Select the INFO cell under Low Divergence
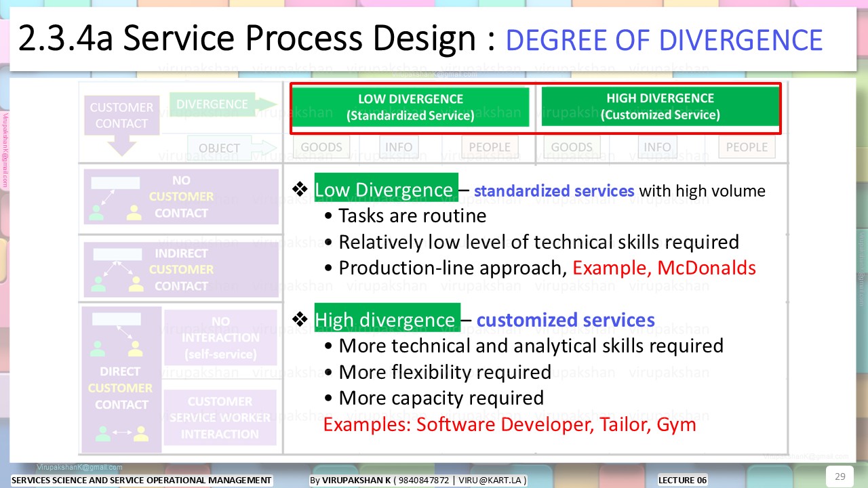 (399, 147)
